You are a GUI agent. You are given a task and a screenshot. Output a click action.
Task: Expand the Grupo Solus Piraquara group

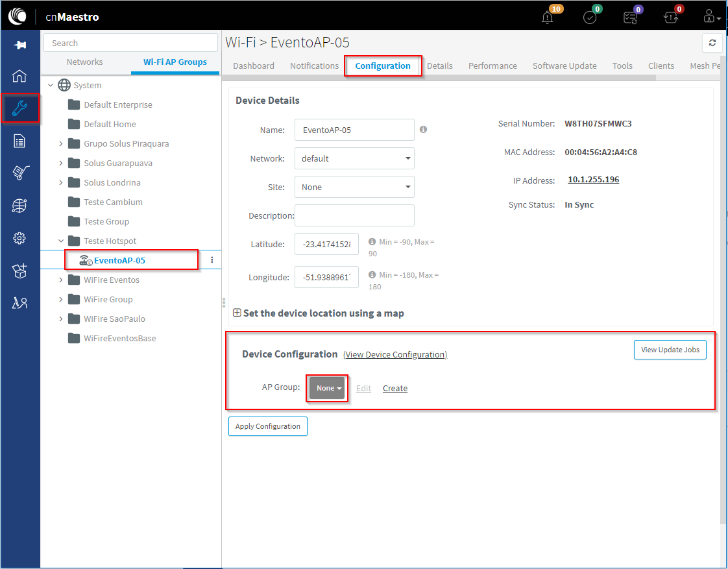[61, 143]
